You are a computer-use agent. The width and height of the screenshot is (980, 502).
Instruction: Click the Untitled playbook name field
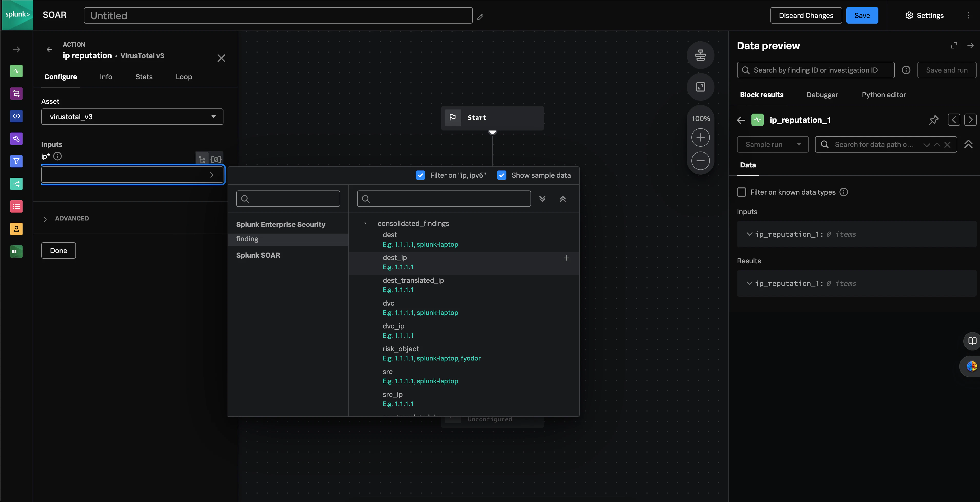(x=278, y=16)
